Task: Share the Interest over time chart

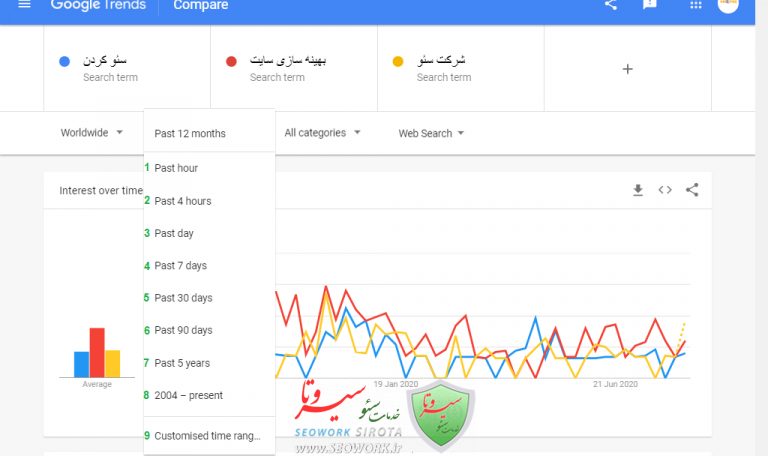Action: (x=692, y=190)
